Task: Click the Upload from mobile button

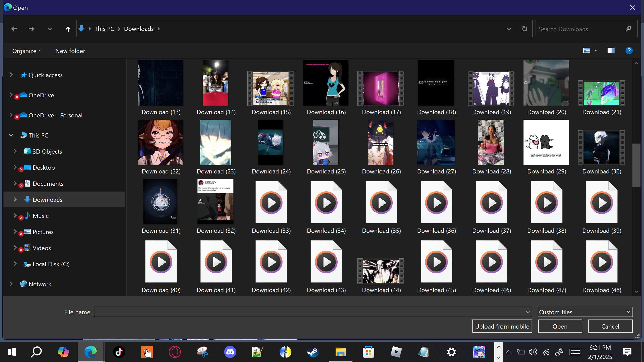Action: [502, 326]
